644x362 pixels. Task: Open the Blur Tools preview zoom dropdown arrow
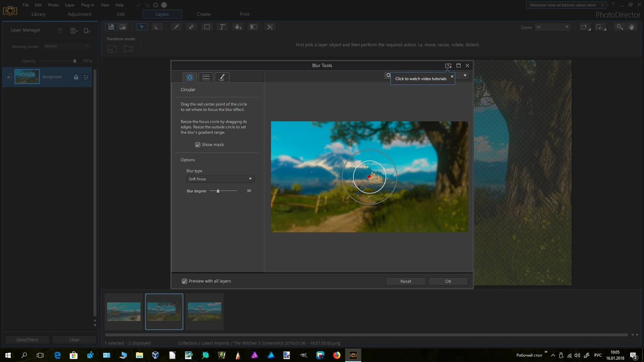pyautogui.click(x=465, y=76)
